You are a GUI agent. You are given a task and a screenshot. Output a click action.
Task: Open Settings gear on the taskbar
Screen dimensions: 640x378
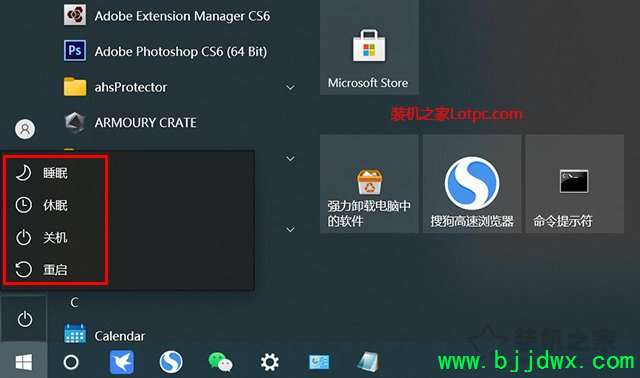pyautogui.click(x=270, y=362)
